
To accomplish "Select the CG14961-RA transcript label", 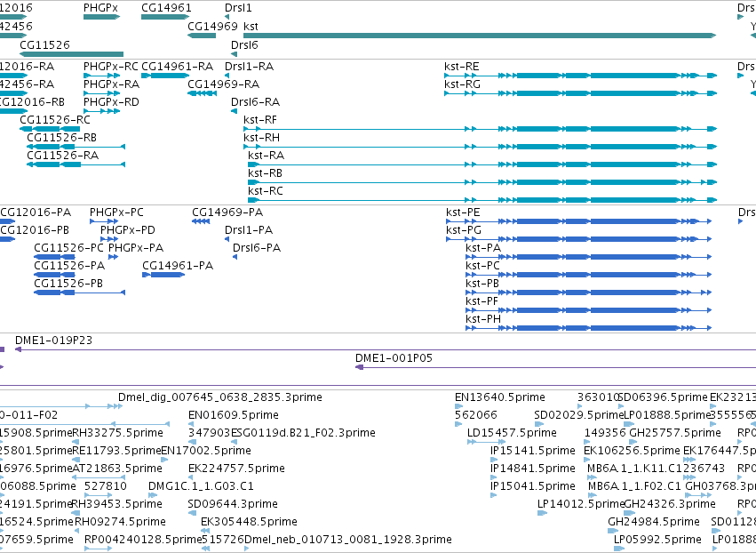I will (x=178, y=66).
